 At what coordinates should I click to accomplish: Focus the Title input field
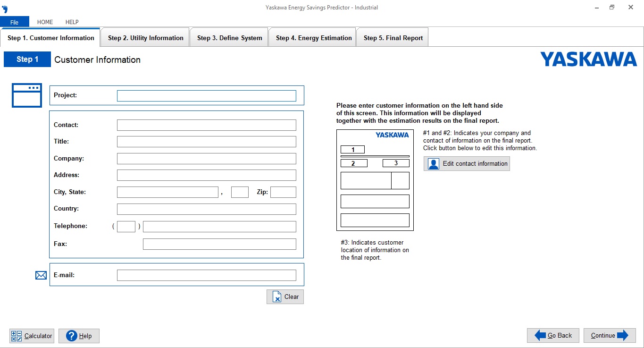point(207,142)
